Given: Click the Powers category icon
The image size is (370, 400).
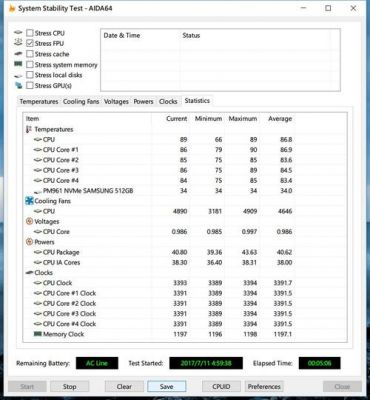Looking at the screenshot, I should click(29, 242).
